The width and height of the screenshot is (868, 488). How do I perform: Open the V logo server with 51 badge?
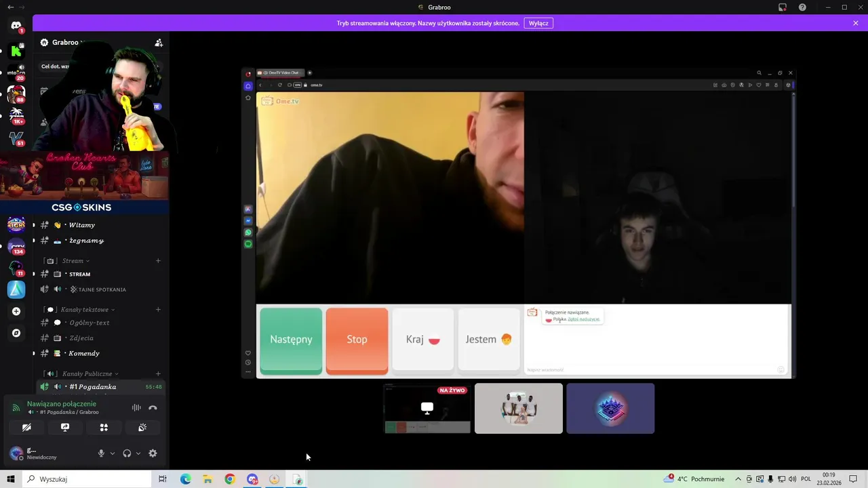(x=16, y=138)
